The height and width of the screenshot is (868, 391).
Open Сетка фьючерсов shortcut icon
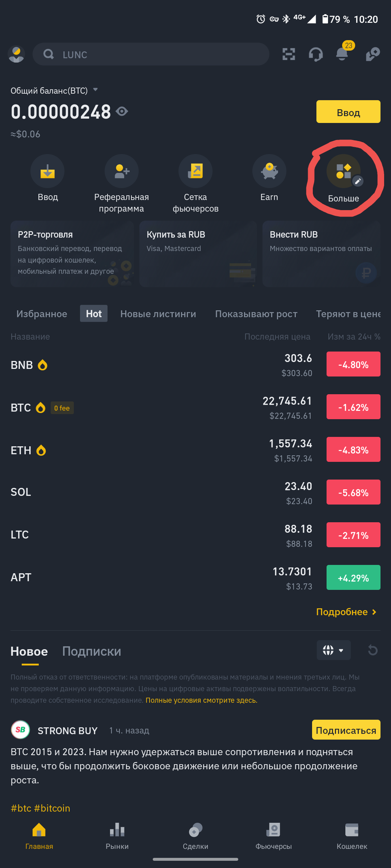195,171
